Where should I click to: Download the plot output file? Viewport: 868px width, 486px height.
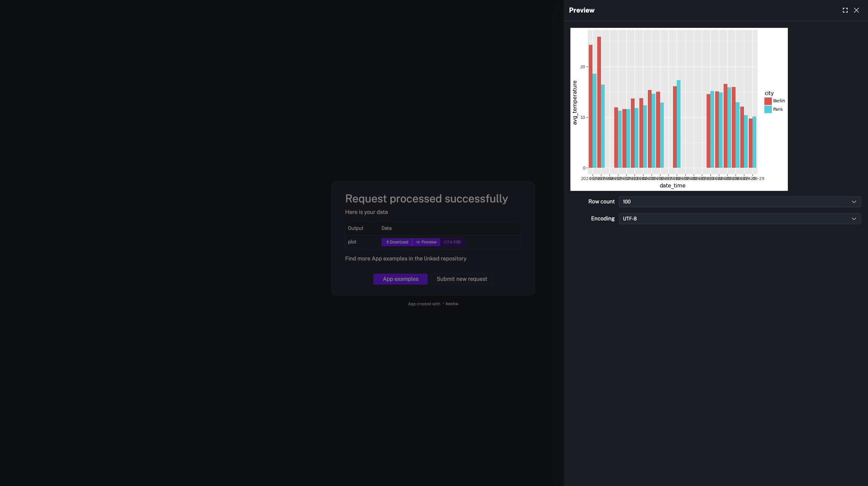[x=396, y=242]
